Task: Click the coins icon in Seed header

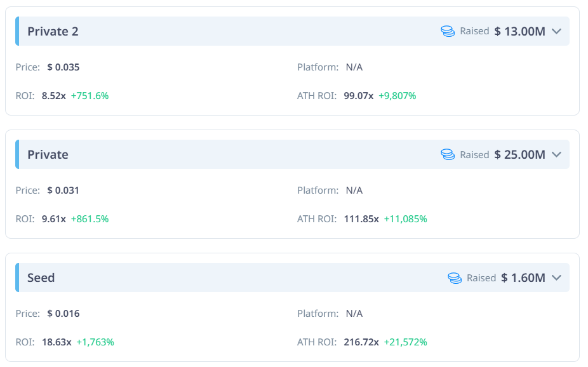Action: pyautogui.click(x=455, y=277)
